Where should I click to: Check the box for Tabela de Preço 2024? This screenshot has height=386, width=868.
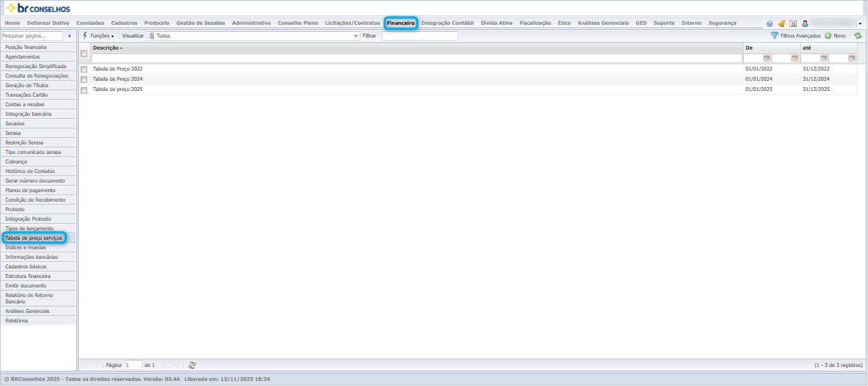tap(84, 79)
